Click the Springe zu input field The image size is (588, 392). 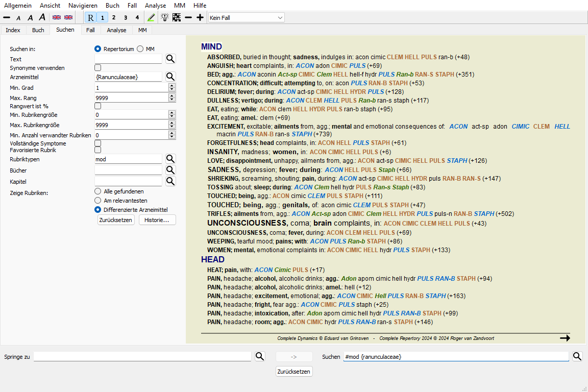[x=142, y=357]
